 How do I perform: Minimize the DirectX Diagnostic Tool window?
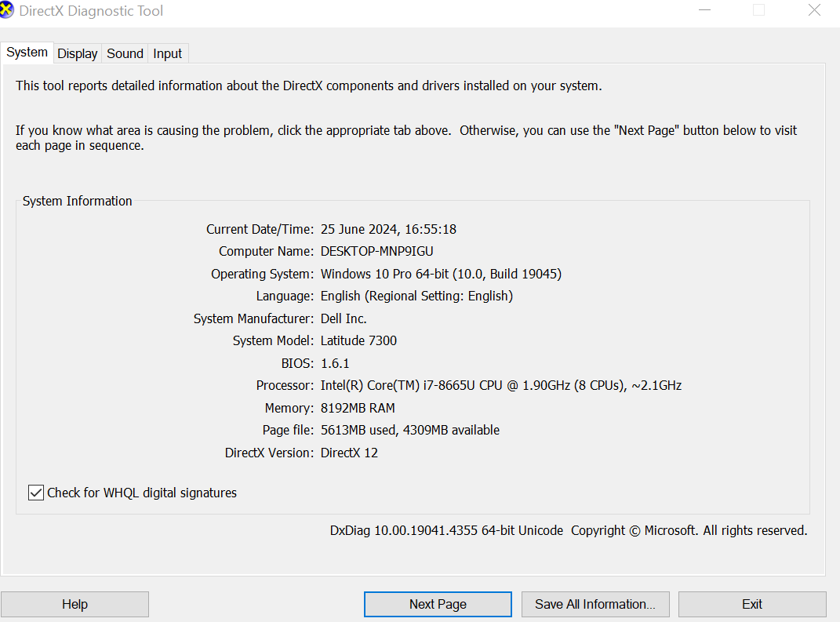point(704,10)
